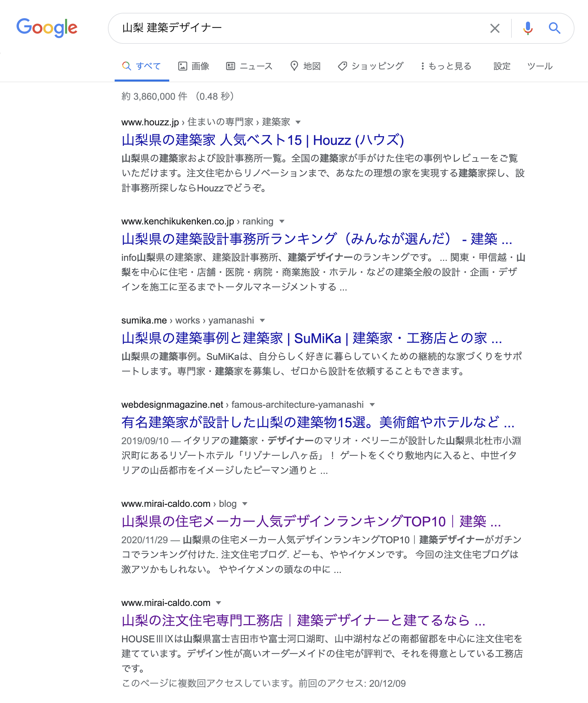Expand dropdown arrow next to last mirai-caldo.com URL
This screenshot has width=588, height=703.
(x=218, y=603)
